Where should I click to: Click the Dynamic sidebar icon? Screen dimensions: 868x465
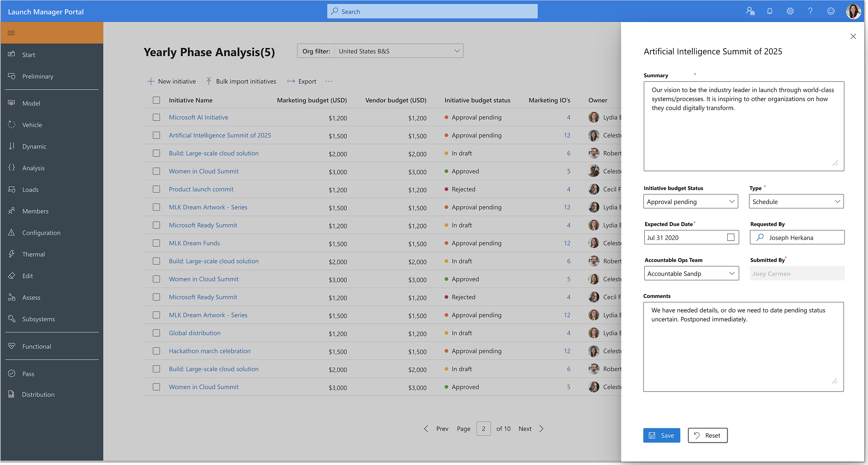click(11, 146)
